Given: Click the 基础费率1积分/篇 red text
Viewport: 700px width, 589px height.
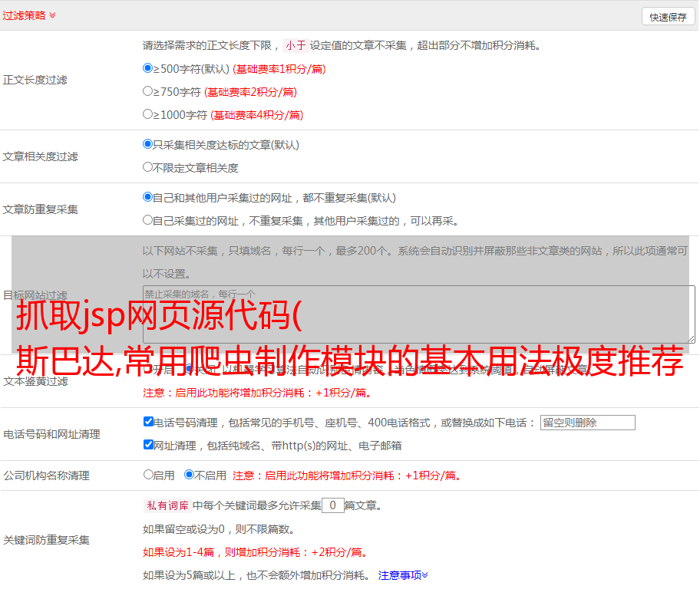Looking at the screenshot, I should pyautogui.click(x=279, y=69).
